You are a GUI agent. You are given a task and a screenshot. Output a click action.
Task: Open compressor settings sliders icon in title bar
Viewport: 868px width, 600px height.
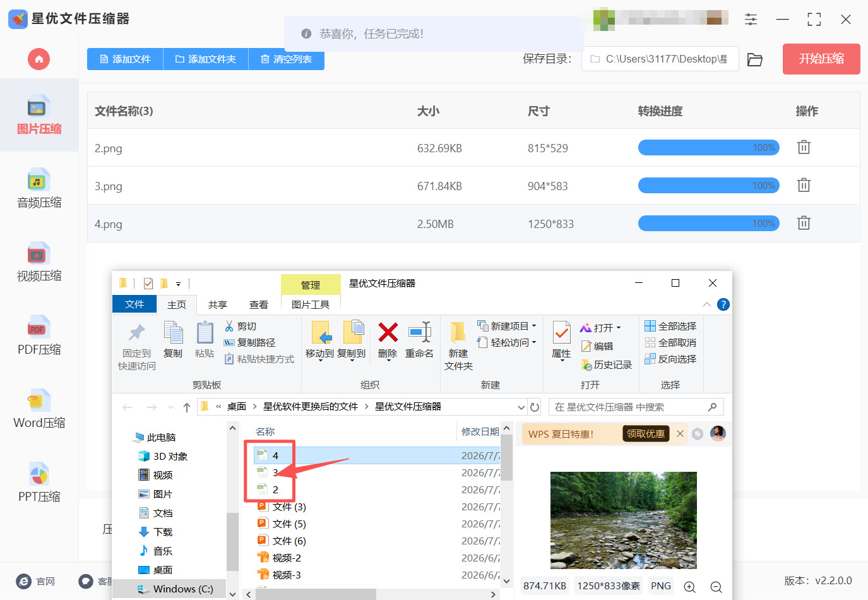pyautogui.click(x=751, y=19)
